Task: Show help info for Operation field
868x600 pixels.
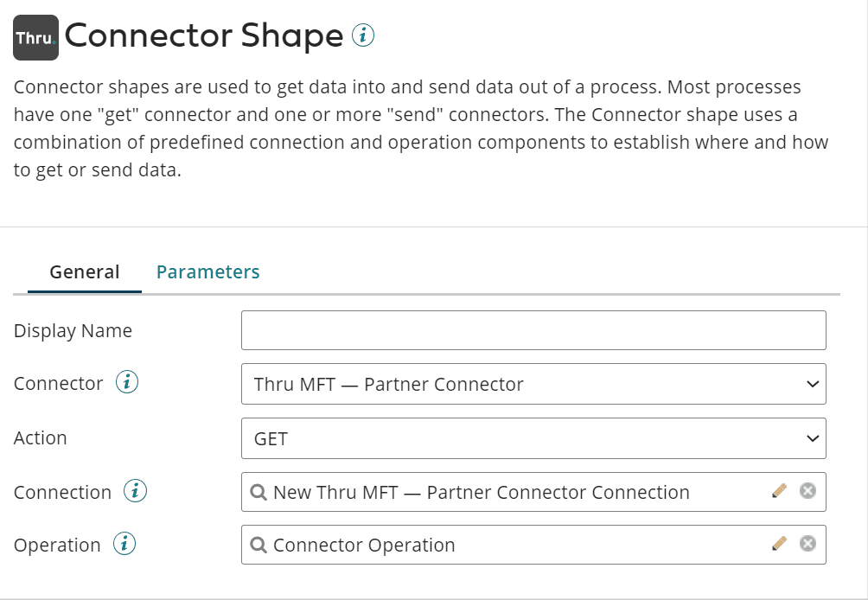Action: point(124,545)
